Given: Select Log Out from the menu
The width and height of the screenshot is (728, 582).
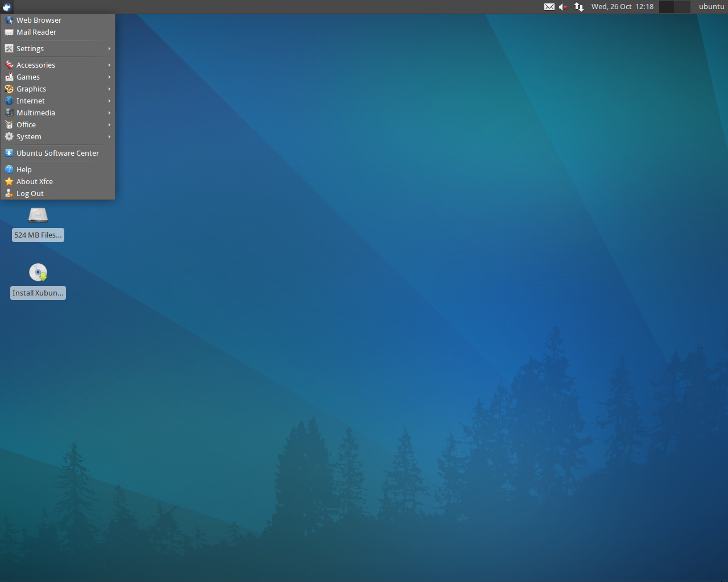Looking at the screenshot, I should coord(57,193).
